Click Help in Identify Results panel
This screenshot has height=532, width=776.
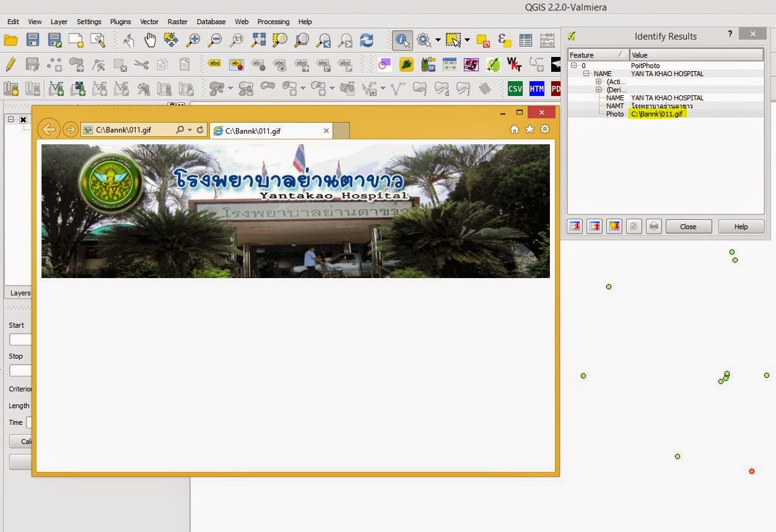741,227
